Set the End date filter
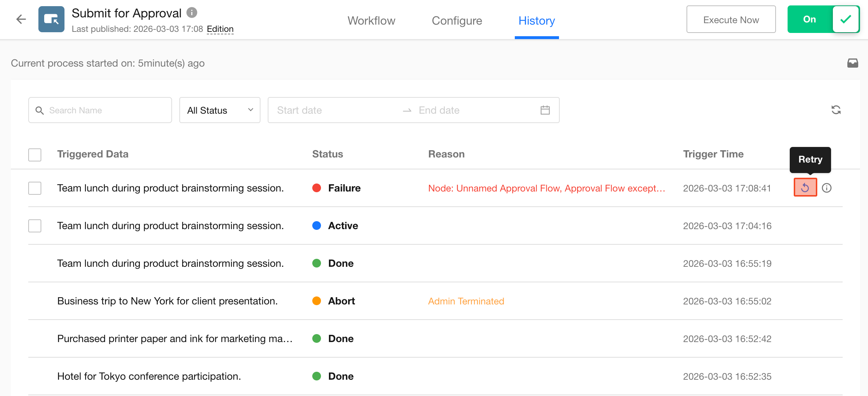868x396 pixels. 471,110
